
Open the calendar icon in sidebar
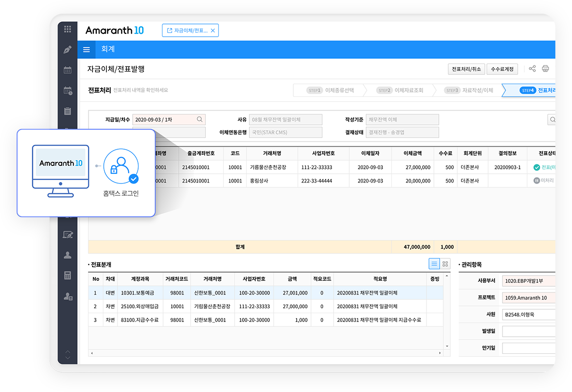click(x=68, y=70)
